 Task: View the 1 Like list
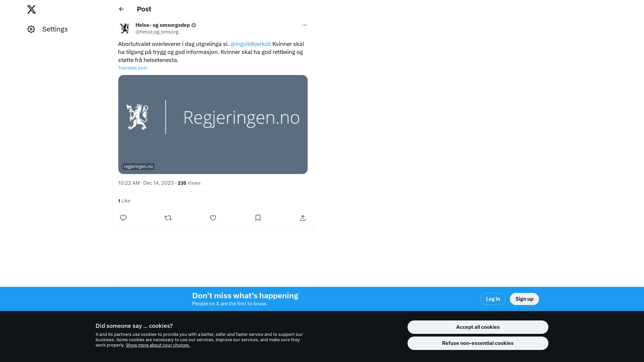click(x=124, y=201)
